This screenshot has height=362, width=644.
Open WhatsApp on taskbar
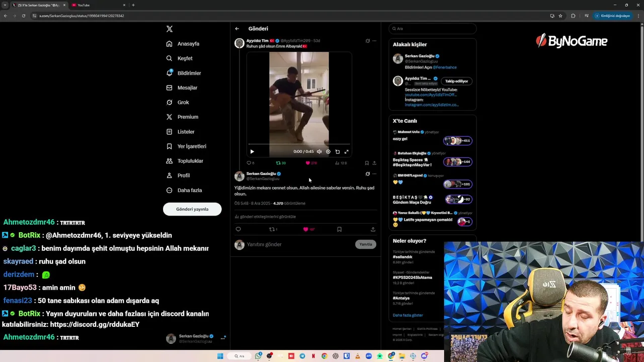[x=258, y=356]
